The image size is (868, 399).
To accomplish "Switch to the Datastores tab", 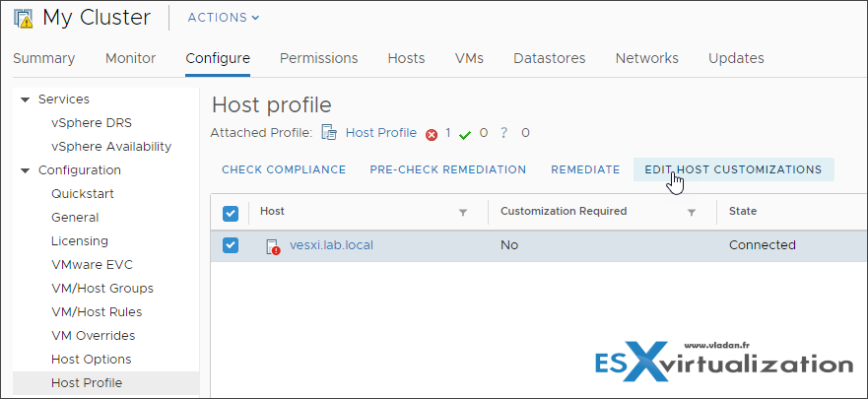I will pos(549,58).
